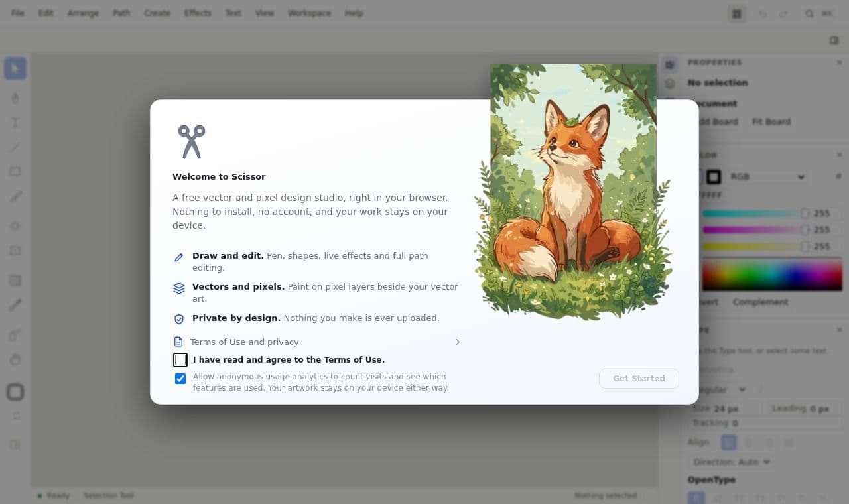Click the magenta color channel slider
This screenshot has width=849, height=504.
(x=756, y=230)
